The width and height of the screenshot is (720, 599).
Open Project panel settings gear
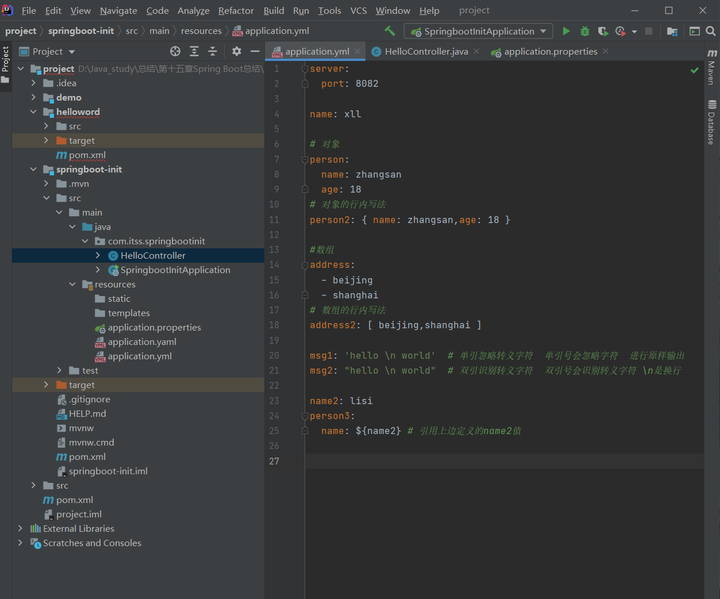tap(236, 51)
